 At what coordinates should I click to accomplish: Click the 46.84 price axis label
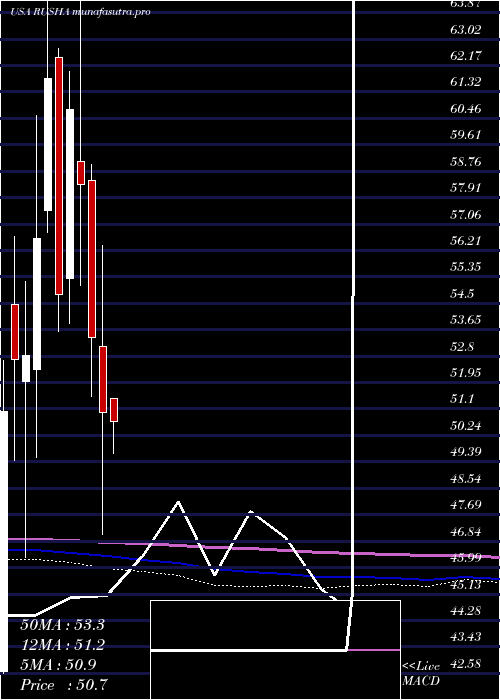pyautogui.click(x=466, y=532)
